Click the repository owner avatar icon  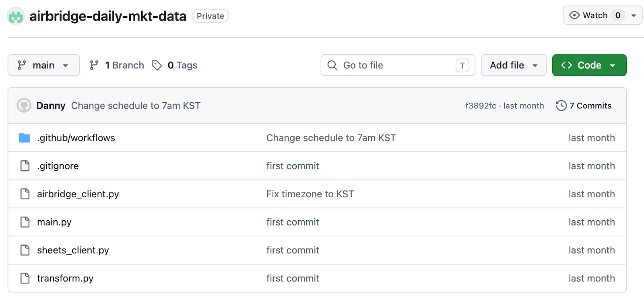coord(16,16)
